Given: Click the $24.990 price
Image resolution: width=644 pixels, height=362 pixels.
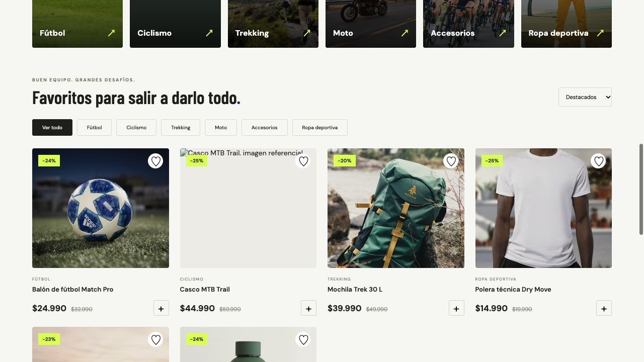Looking at the screenshot, I should (x=49, y=308).
